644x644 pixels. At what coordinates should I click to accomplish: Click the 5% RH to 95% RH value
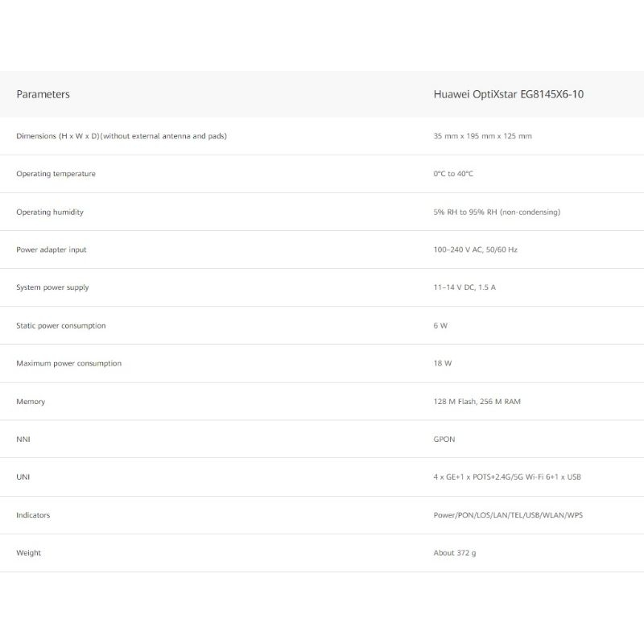tap(497, 212)
